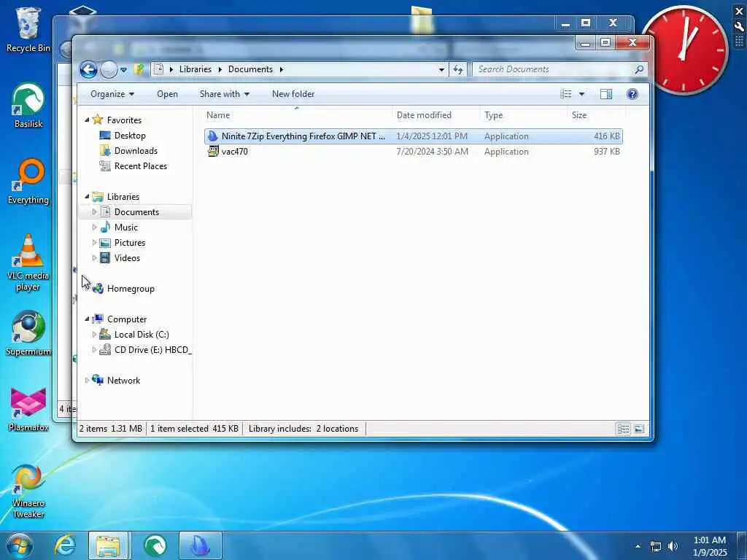Open address bar history dropdown
This screenshot has height=560, width=747.
click(441, 69)
